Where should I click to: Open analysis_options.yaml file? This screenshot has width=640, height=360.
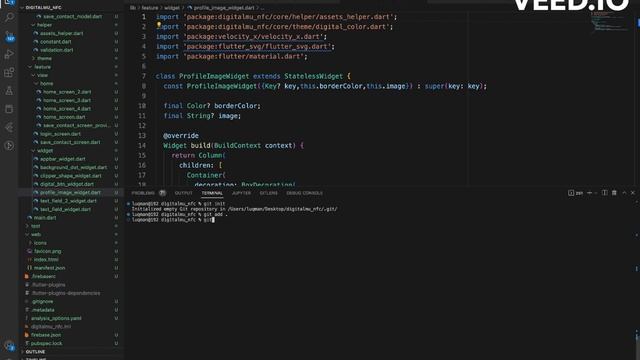pyautogui.click(x=56, y=318)
